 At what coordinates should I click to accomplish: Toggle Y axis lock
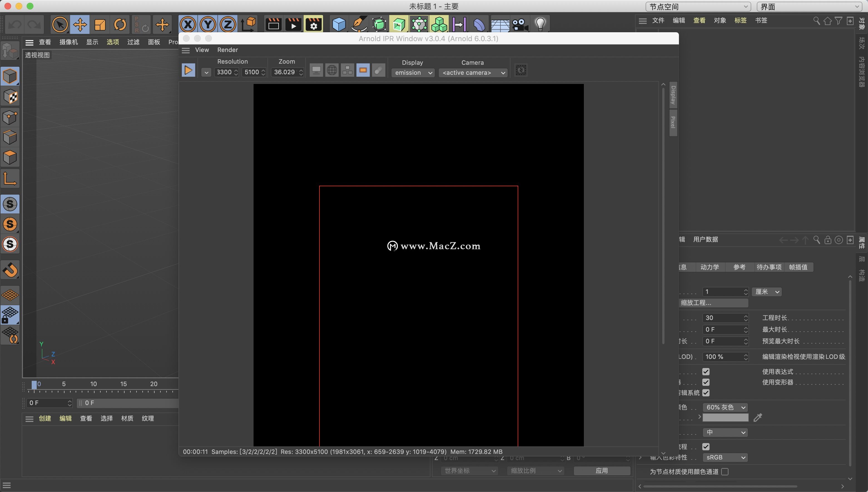(x=208, y=24)
